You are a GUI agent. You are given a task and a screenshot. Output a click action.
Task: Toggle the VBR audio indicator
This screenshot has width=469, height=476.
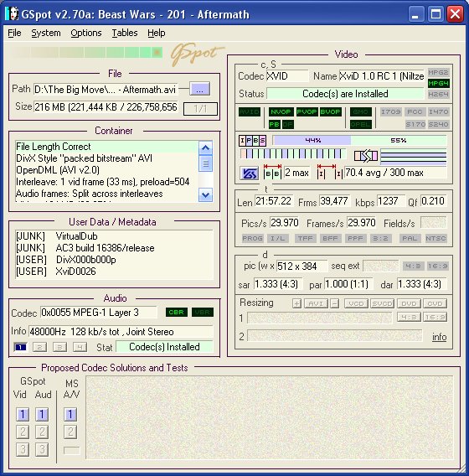tap(203, 312)
